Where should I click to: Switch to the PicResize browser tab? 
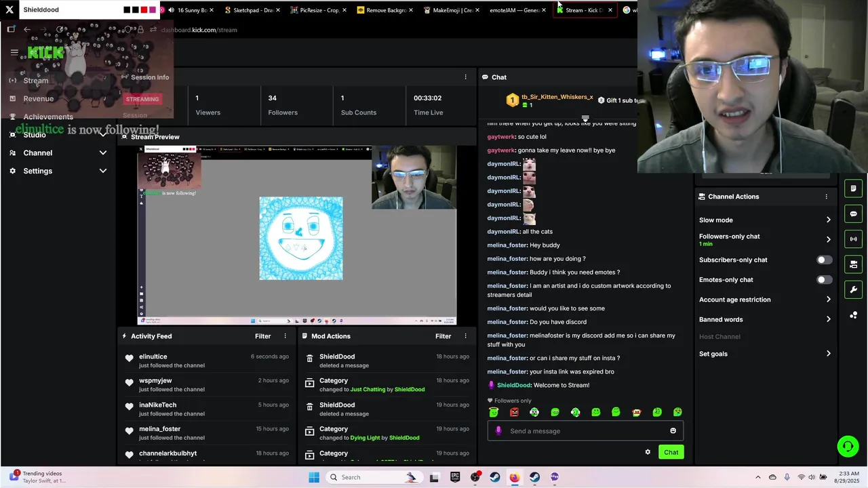pyautogui.click(x=319, y=10)
